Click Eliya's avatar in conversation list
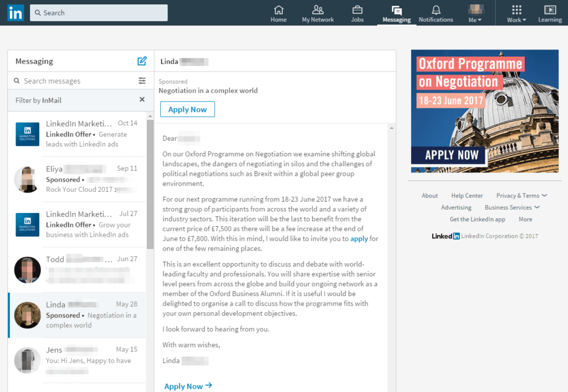 tap(28, 179)
